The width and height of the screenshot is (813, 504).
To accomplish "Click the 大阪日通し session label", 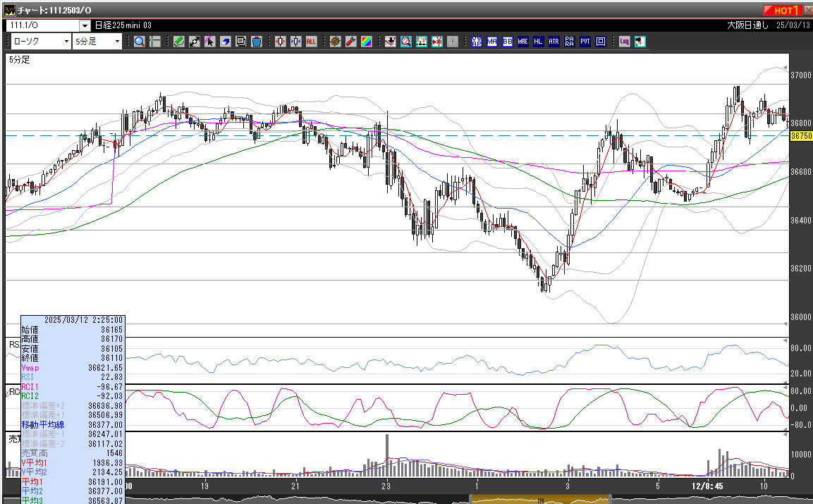I will point(747,25).
